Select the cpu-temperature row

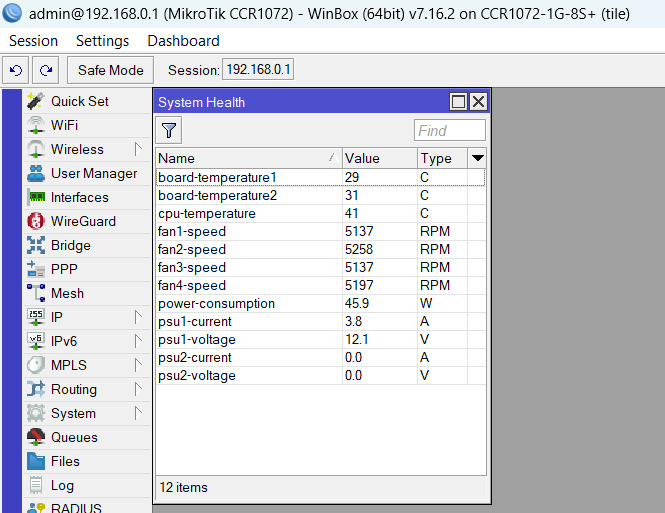[321, 213]
